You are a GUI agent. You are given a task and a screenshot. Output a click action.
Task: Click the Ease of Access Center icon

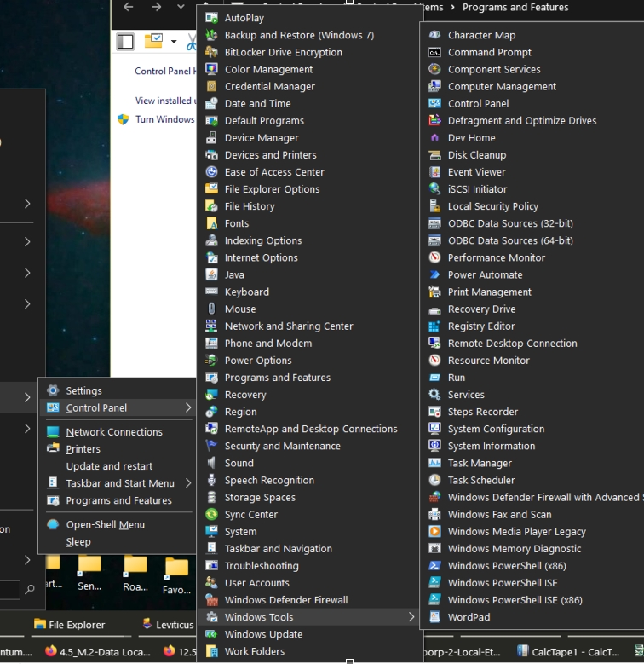tap(211, 172)
